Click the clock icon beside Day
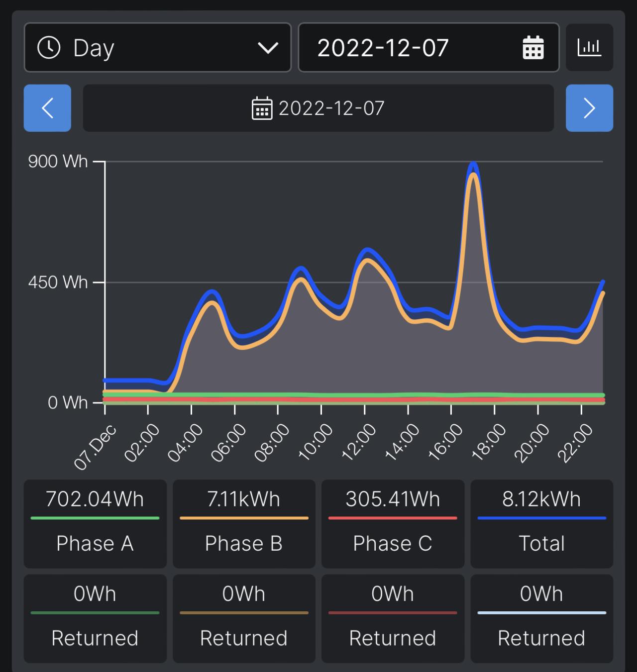Screen dimensions: 637x672 (49, 48)
